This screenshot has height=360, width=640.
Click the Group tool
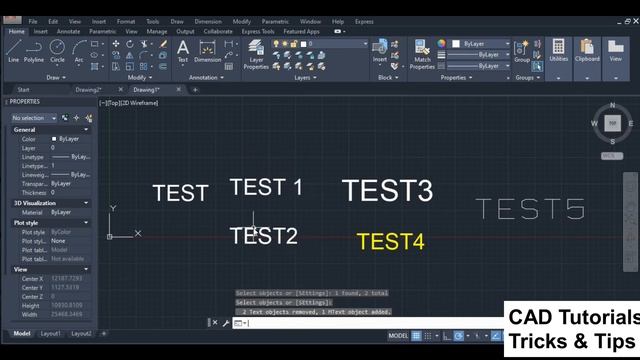(x=522, y=51)
